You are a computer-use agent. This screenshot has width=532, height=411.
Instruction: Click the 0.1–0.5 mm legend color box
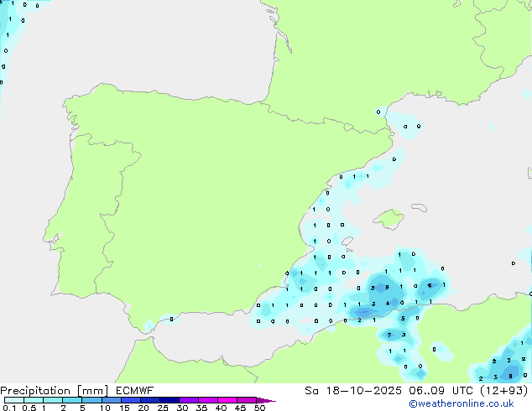coord(14,400)
